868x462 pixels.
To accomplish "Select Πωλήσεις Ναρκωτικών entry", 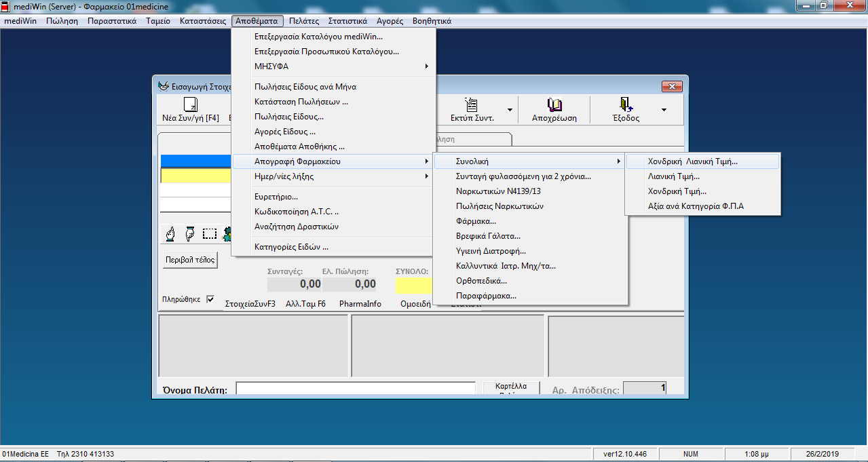I will [529, 206].
